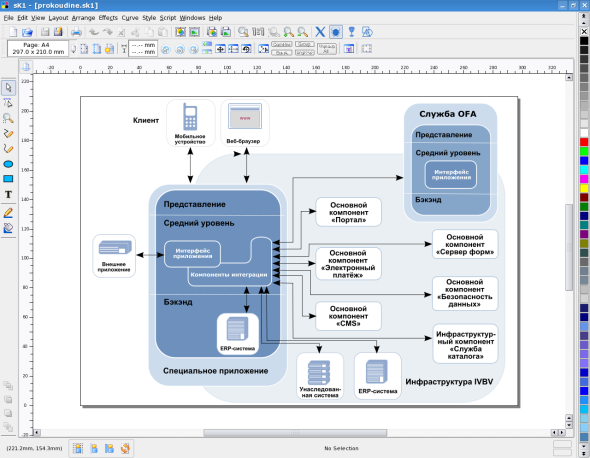Viewport: 590px width, 458px height.
Task: Toggle snap to grid in status bar
Action: tap(78, 448)
